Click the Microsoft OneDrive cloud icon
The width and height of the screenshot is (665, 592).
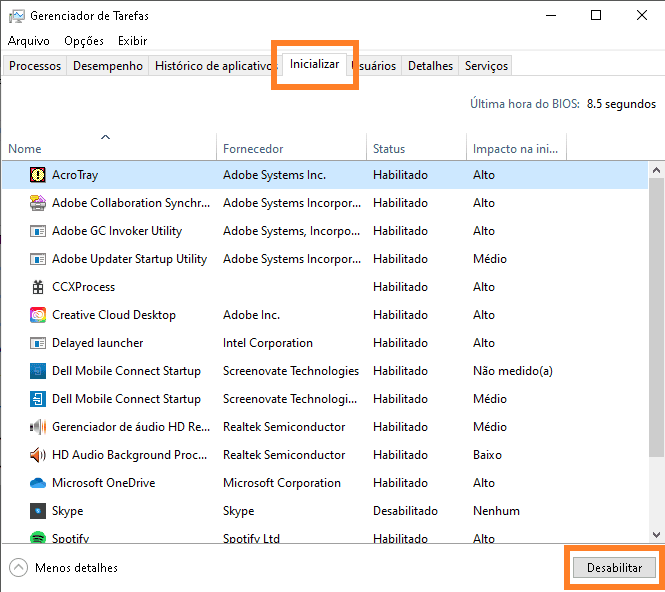[38, 483]
